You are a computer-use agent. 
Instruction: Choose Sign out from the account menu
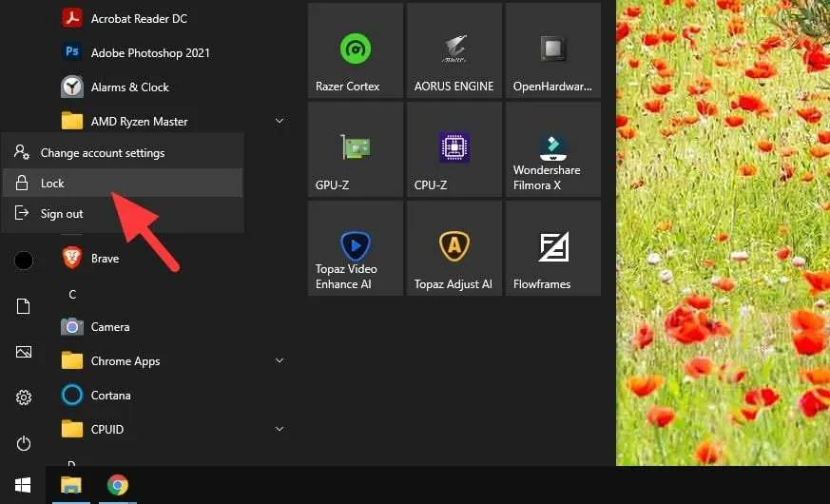tap(123, 214)
